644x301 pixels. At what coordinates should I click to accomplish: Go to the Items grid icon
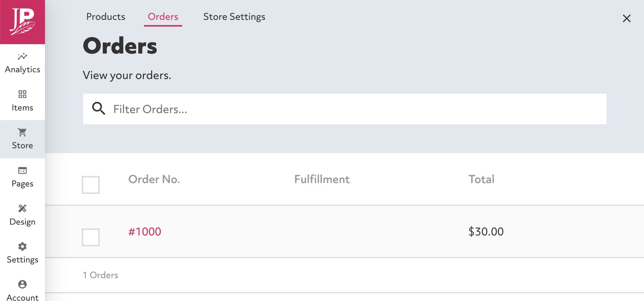[x=22, y=94]
